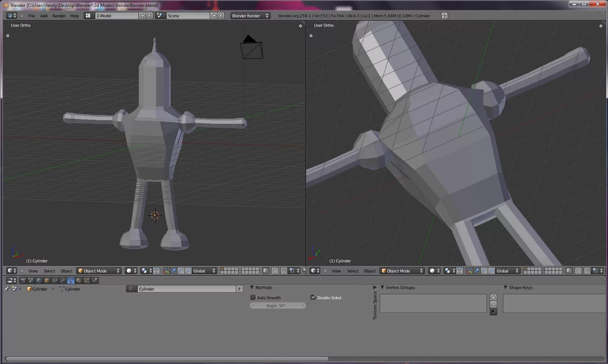Image resolution: width=608 pixels, height=364 pixels.
Task: Open Object Mode dropdown in left viewport
Action: [x=99, y=271]
